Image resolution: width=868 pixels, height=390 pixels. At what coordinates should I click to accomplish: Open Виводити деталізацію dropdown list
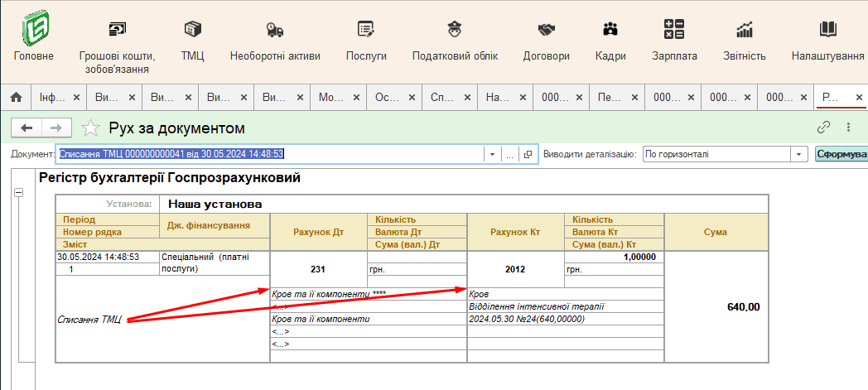point(799,154)
